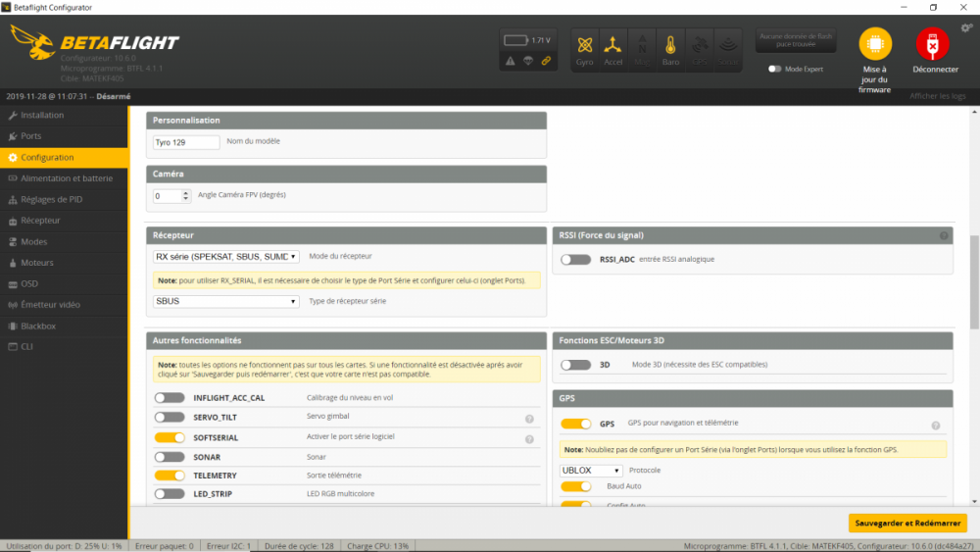Click the battery voltage indicator icon

pos(516,40)
